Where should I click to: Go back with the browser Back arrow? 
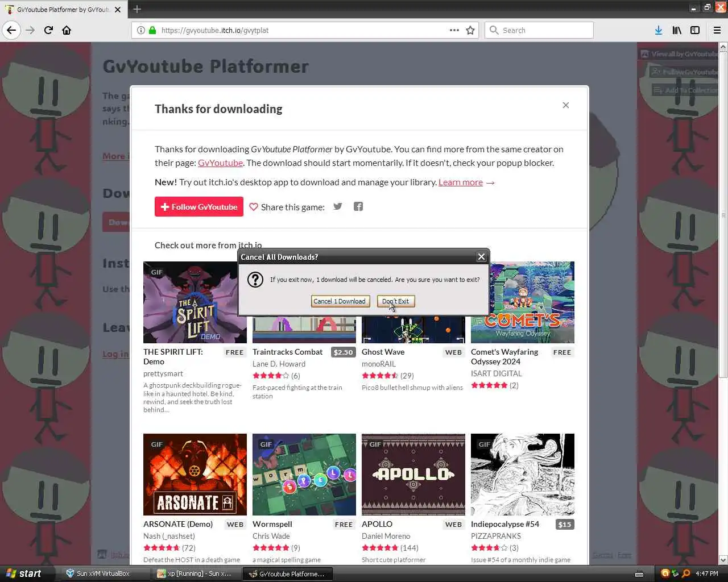pyautogui.click(x=11, y=30)
